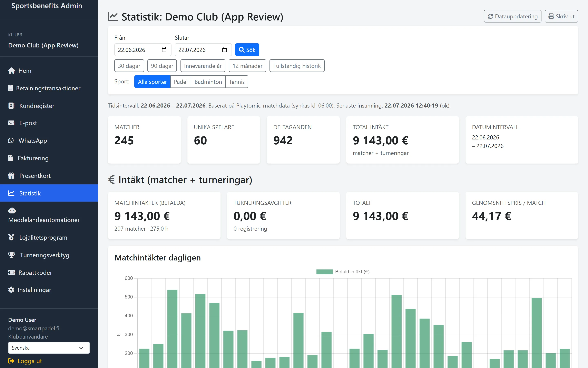Click the receipt icon for Betalningstransaktioner
Screen dimensions: 588x368
coord(10,88)
